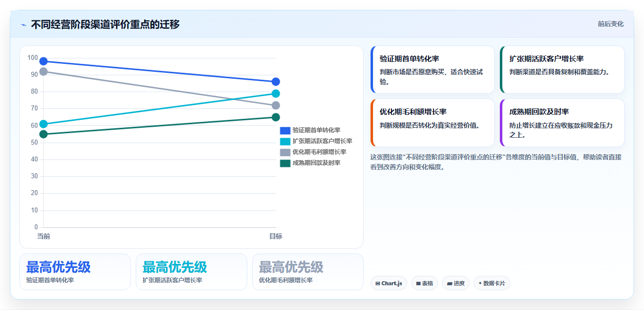Click the gray 最高优先级 card for 优化期毛利额增长率
This screenshot has height=310, width=644.
tap(308, 272)
